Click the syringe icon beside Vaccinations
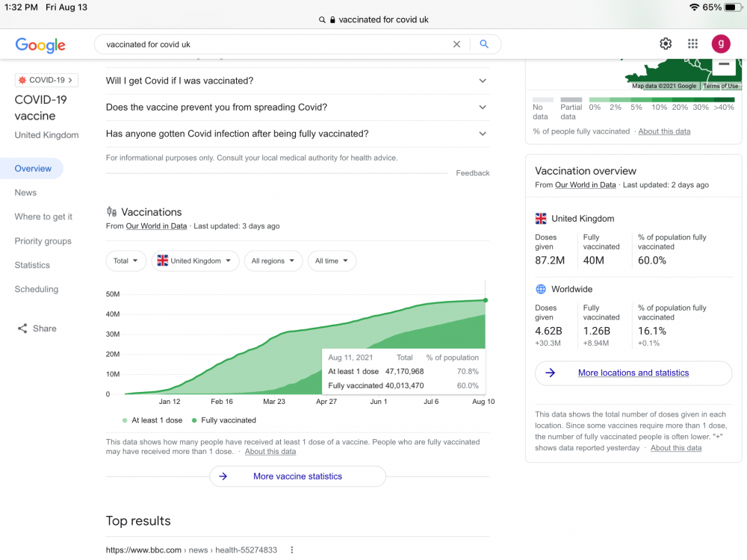 click(x=111, y=212)
